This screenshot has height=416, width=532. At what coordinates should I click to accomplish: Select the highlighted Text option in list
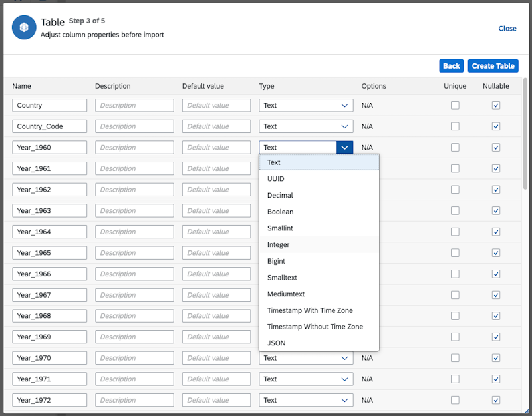click(319, 162)
